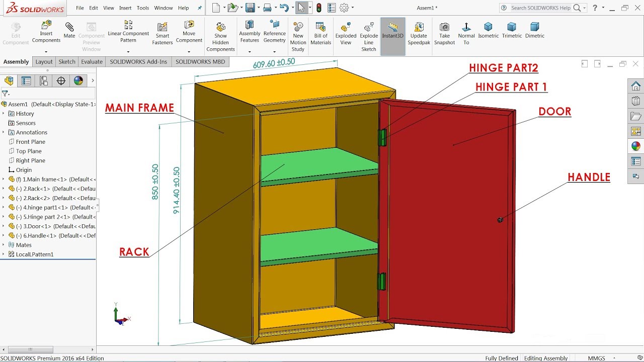Select 3.Door<1> in the tree
644x362 pixels.
52,226
